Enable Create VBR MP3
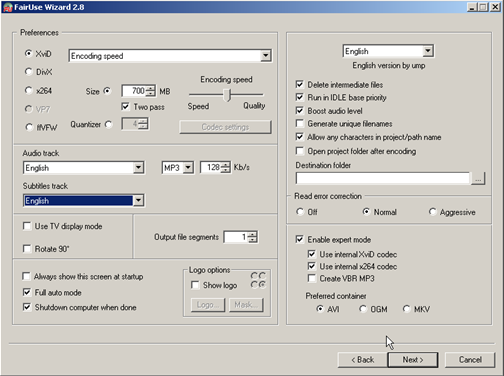This screenshot has height=376, width=504. point(312,278)
